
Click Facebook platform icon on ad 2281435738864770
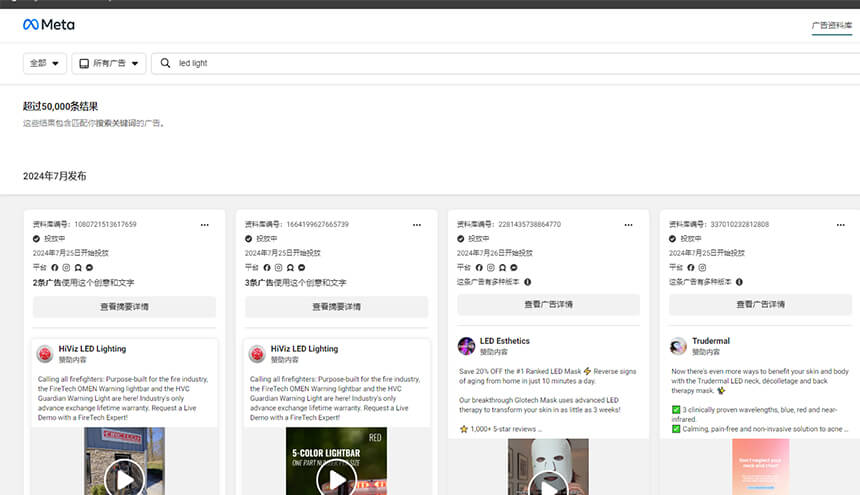tap(479, 268)
